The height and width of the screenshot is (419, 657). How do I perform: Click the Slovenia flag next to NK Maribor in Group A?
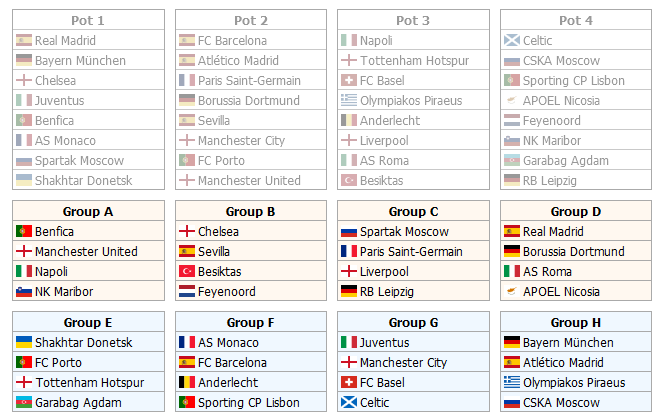pyautogui.click(x=24, y=292)
